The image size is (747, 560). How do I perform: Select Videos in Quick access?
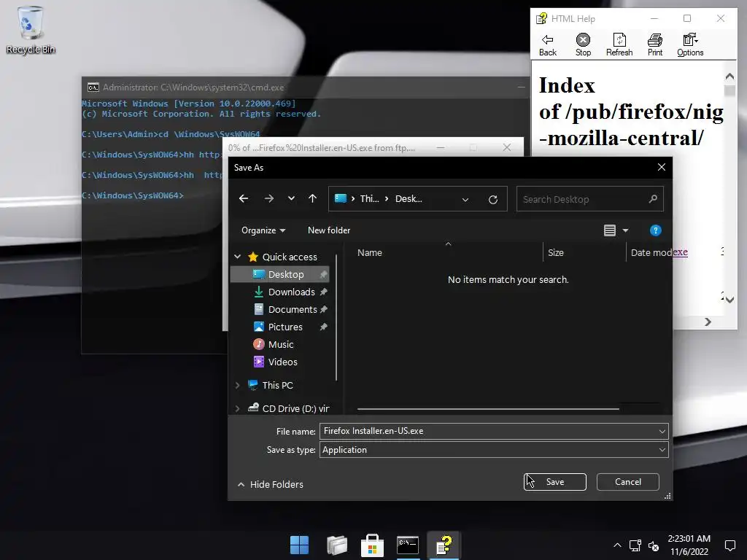pyautogui.click(x=282, y=362)
